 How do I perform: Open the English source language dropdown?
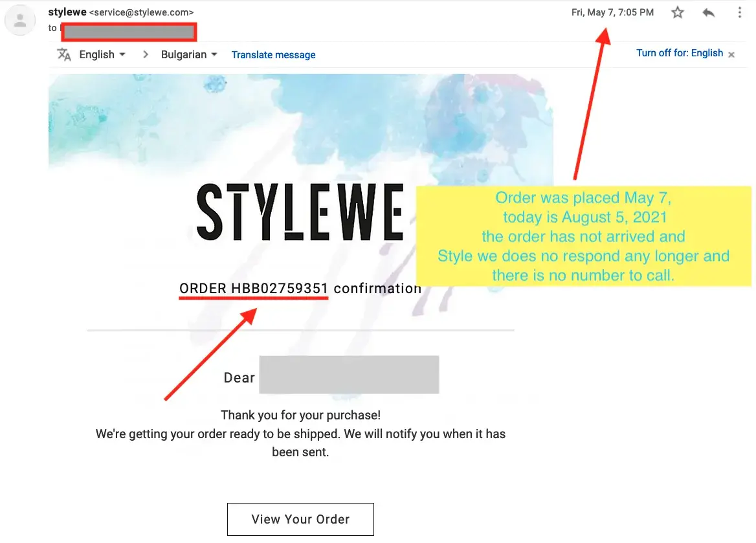coord(102,54)
